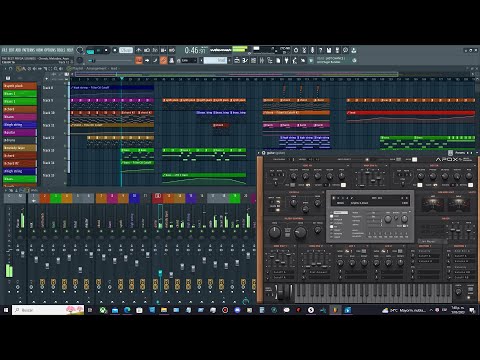
Task: Click the Windows taskbar search box
Action: (48, 310)
